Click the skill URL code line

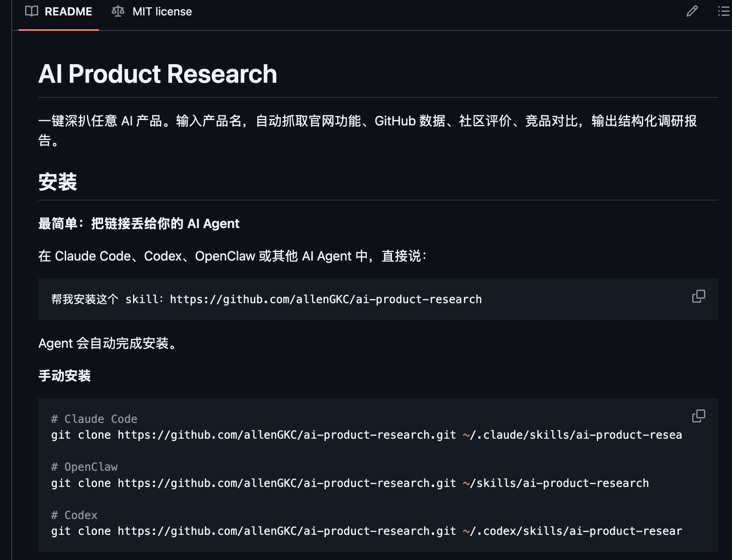point(267,299)
